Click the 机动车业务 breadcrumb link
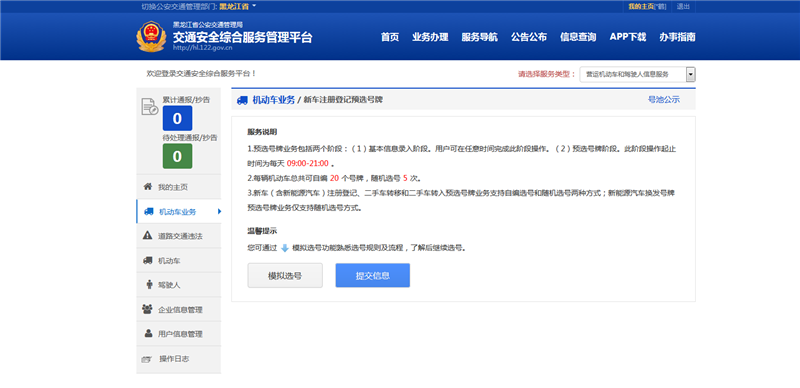This screenshot has width=800, height=388. click(x=273, y=100)
